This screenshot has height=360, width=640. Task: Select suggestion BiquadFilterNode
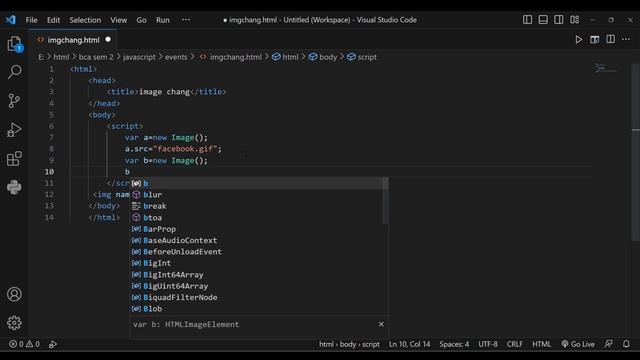[259, 298]
